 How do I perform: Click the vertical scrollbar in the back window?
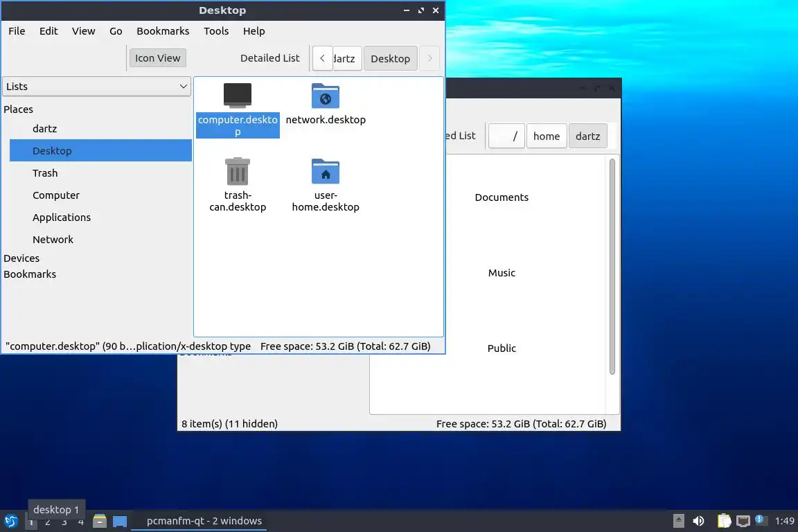pos(612,266)
